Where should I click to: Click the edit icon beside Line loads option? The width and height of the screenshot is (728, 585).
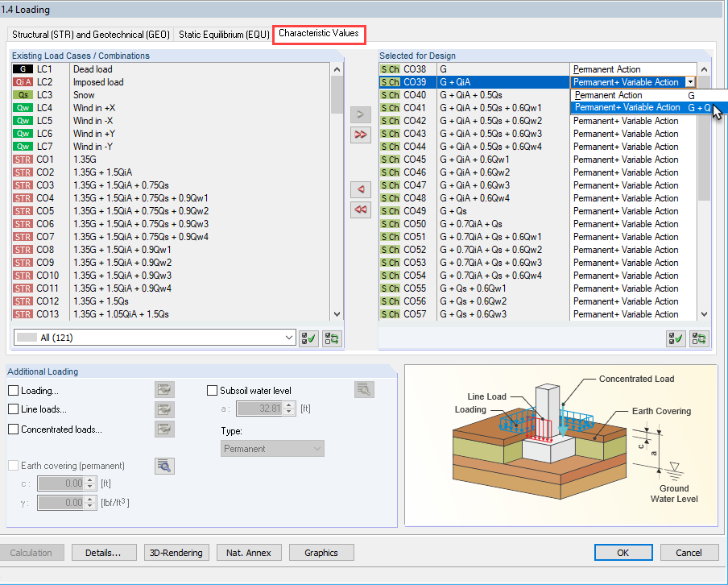pos(164,409)
